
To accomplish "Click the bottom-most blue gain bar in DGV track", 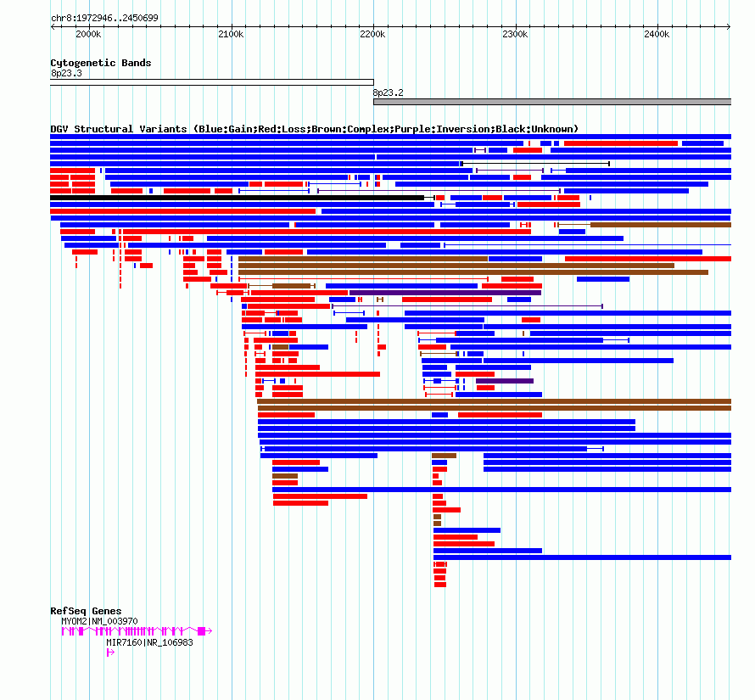I will [582, 557].
